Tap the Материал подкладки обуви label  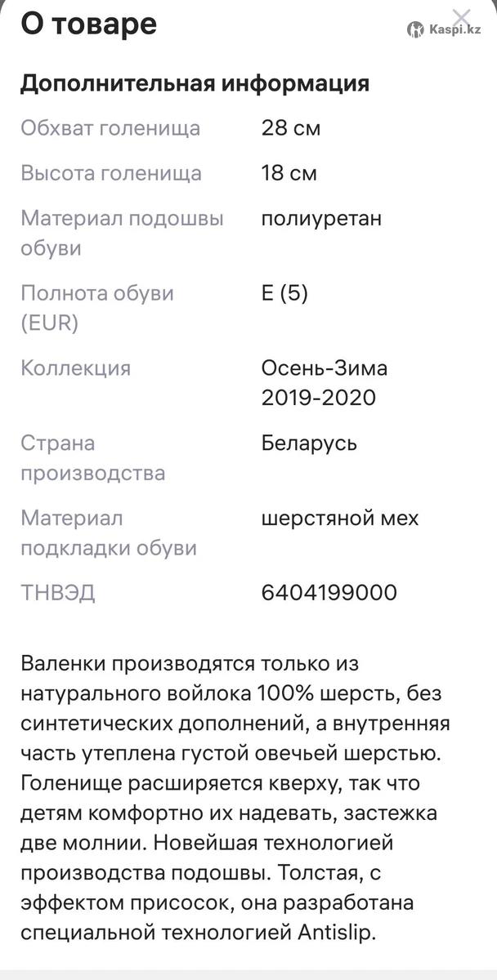coord(109,532)
